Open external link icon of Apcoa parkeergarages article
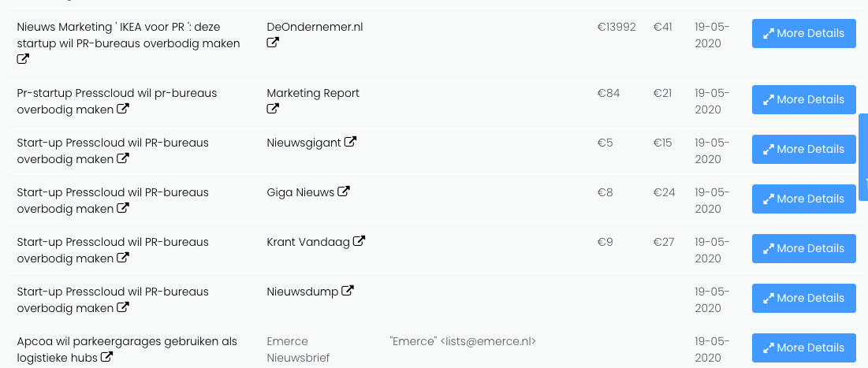The image size is (868, 368). [106, 358]
